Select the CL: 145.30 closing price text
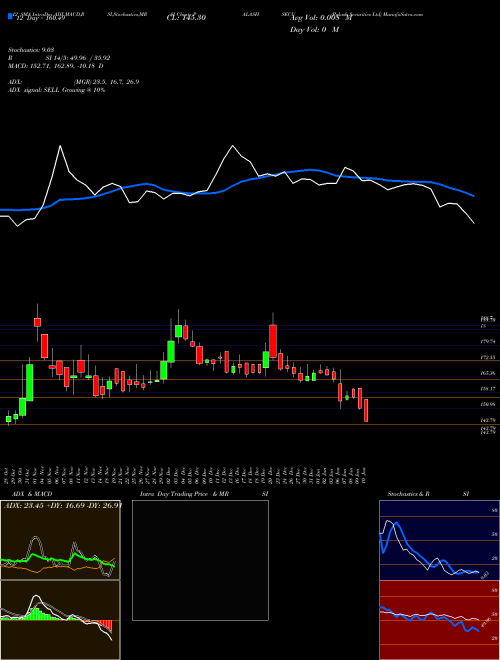500x660 pixels. click(x=186, y=18)
